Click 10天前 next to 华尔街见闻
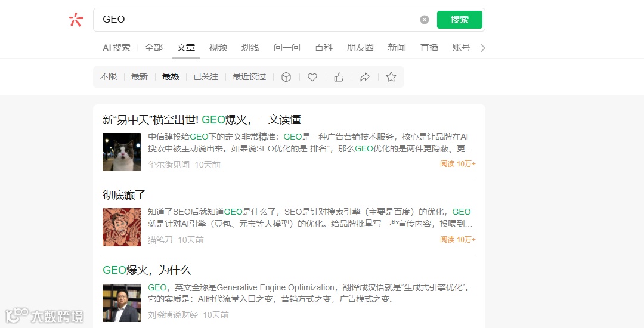644x328 pixels. (208, 165)
